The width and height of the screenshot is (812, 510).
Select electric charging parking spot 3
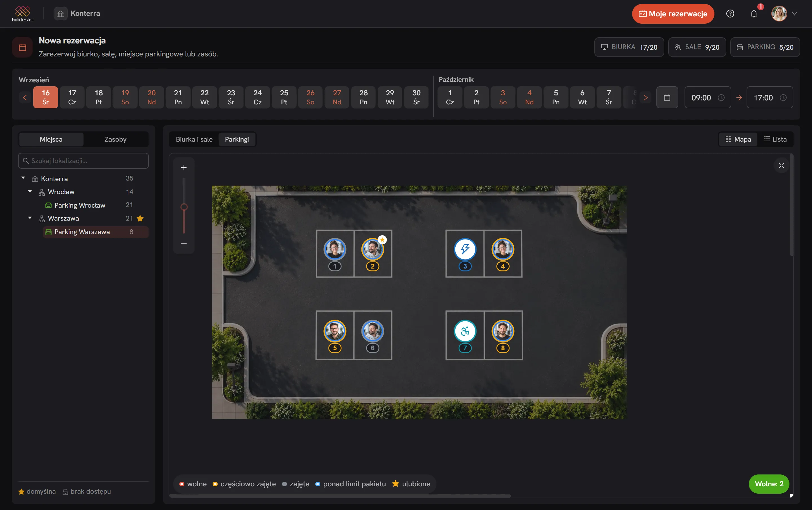[465, 249]
